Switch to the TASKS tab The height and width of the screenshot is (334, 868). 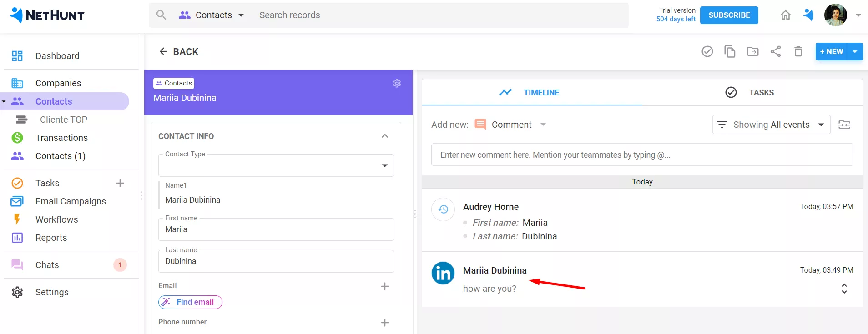coord(752,92)
